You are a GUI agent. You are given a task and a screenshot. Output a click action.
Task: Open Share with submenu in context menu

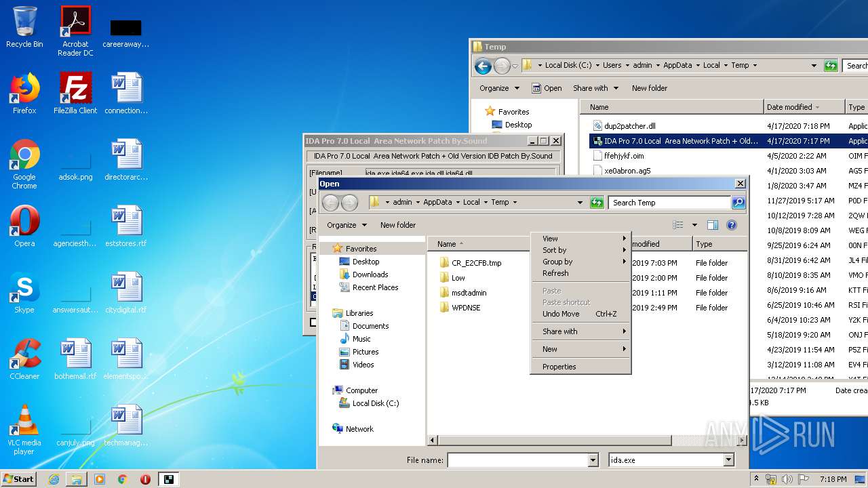(x=581, y=331)
